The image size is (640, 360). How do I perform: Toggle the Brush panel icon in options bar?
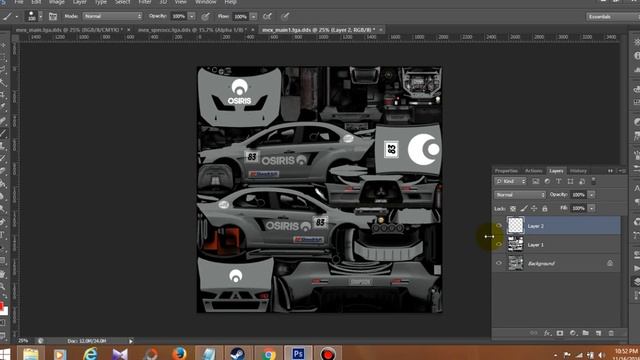tap(53, 16)
